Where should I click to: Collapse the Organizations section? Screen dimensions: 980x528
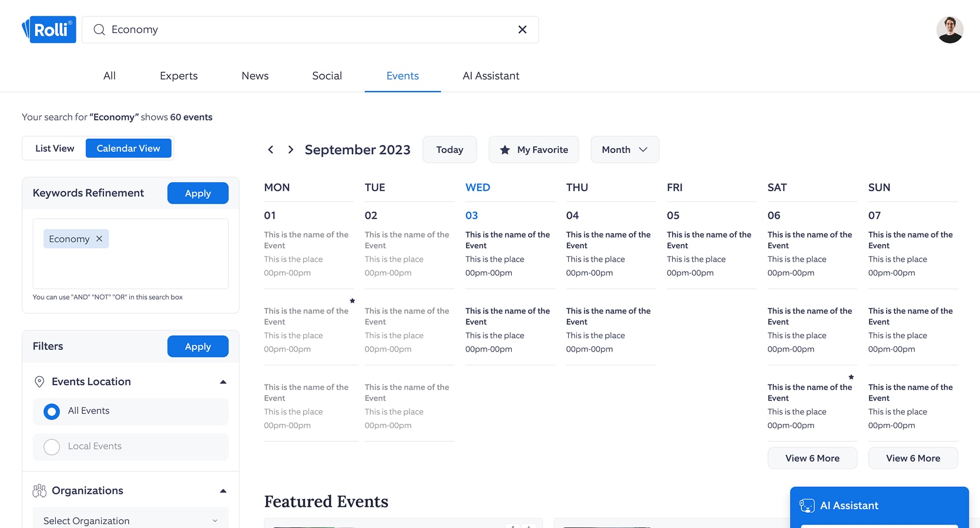click(223, 491)
